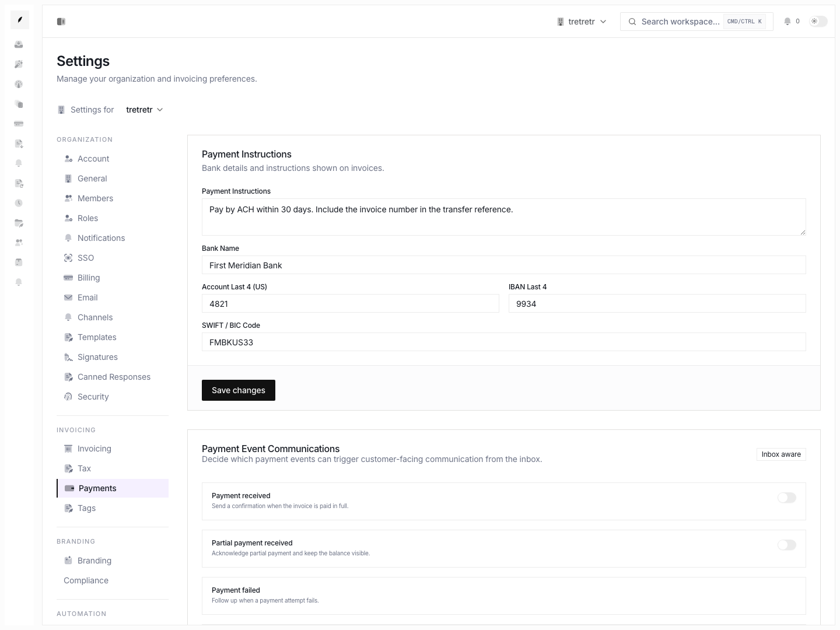Viewport: 840px width, 630px height.
Task: Click the icon next to Branding
Action: 68,561
